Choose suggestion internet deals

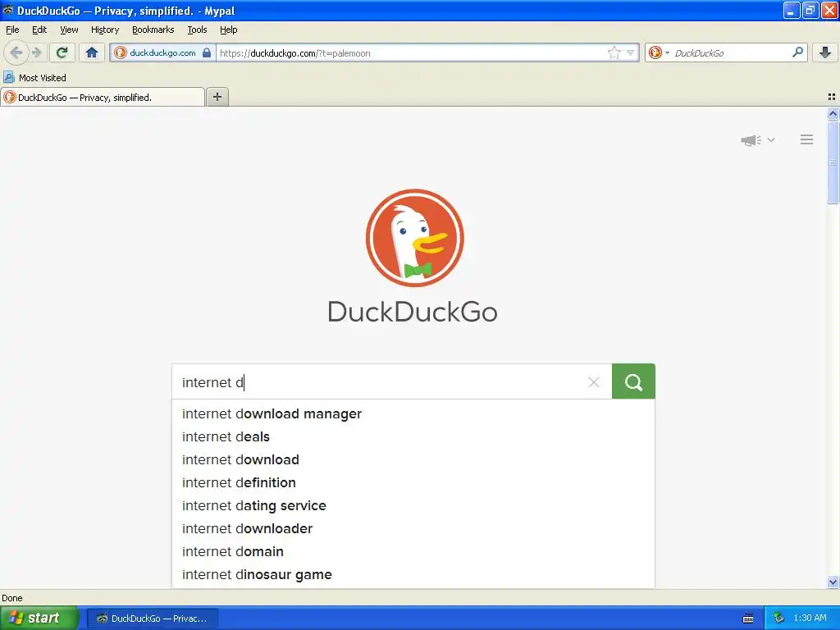click(413, 436)
